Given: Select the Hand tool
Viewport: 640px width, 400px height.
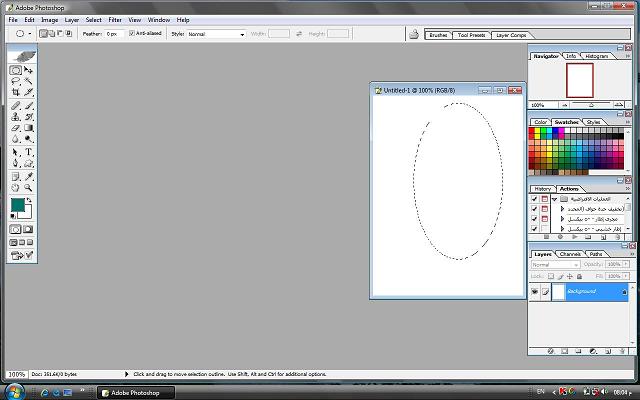Looking at the screenshot, I should (16, 186).
